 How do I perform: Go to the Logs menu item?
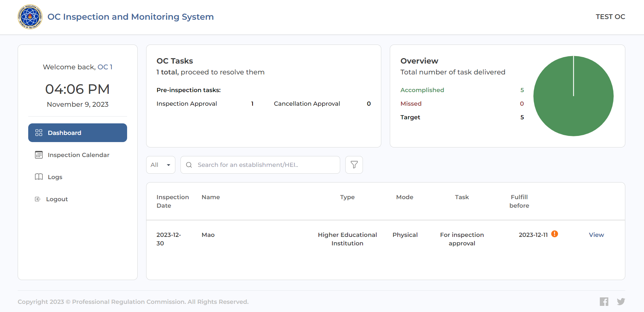click(x=55, y=177)
